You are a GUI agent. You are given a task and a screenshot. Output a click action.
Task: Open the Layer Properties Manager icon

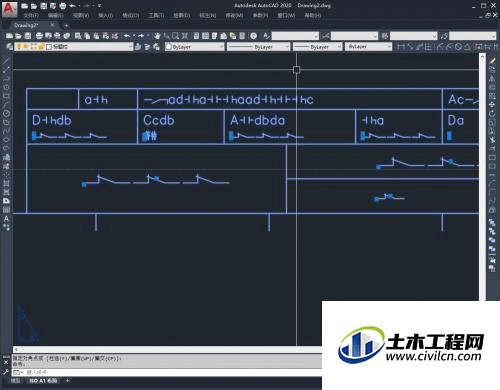10,47
